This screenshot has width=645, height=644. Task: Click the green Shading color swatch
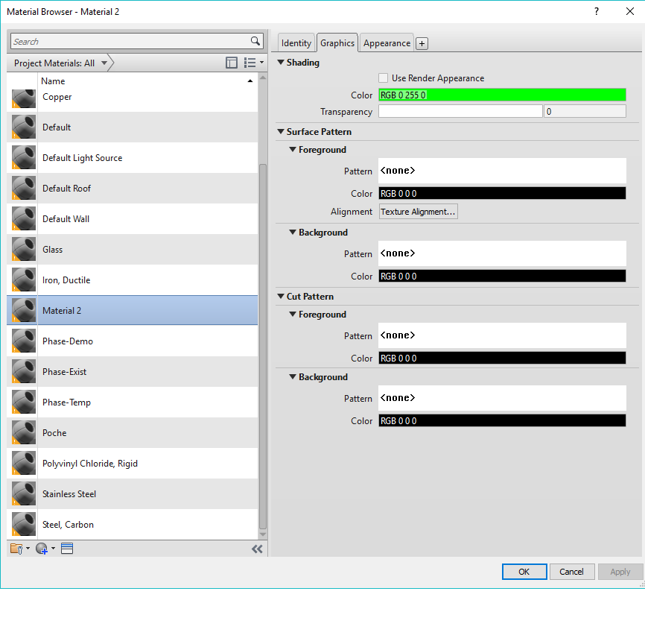pos(502,95)
